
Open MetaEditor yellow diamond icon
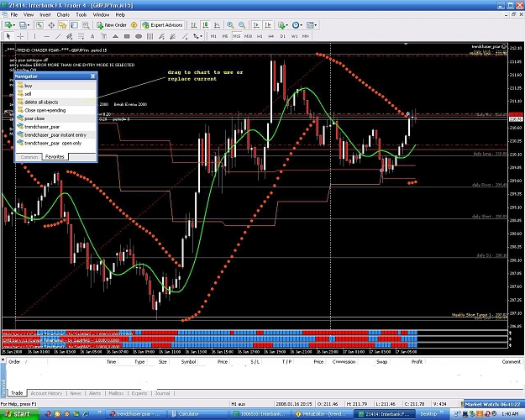(134, 25)
